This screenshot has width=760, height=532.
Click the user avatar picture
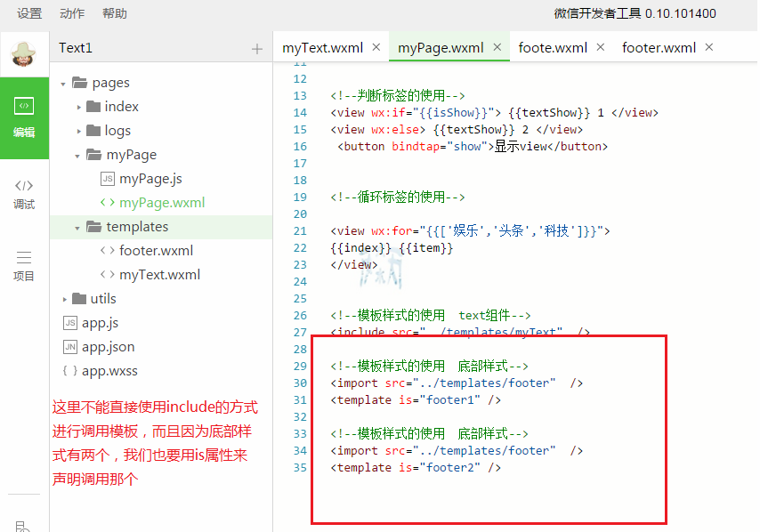coord(23,54)
